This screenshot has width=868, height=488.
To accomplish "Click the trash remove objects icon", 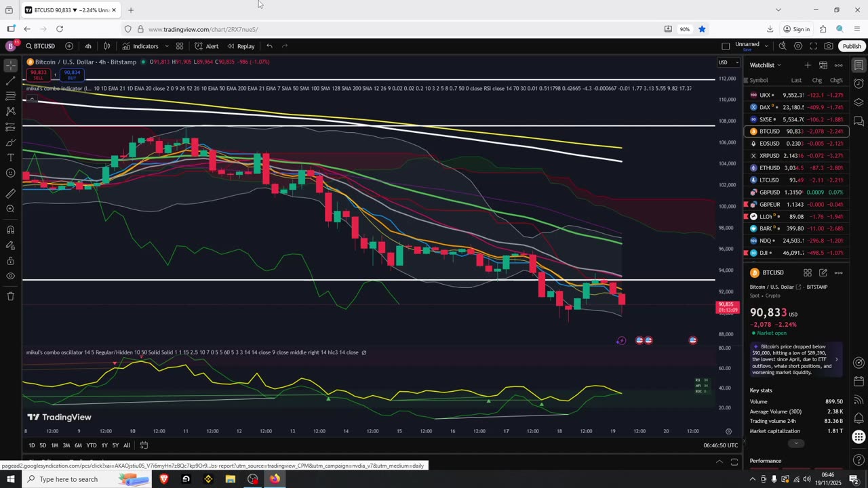I will coord(10,296).
